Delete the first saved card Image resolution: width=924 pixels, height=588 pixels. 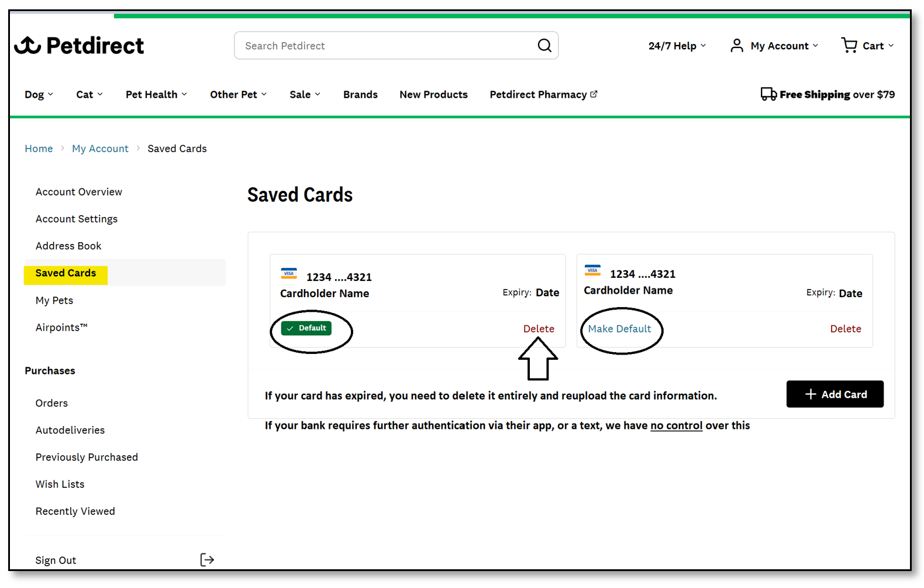point(539,329)
